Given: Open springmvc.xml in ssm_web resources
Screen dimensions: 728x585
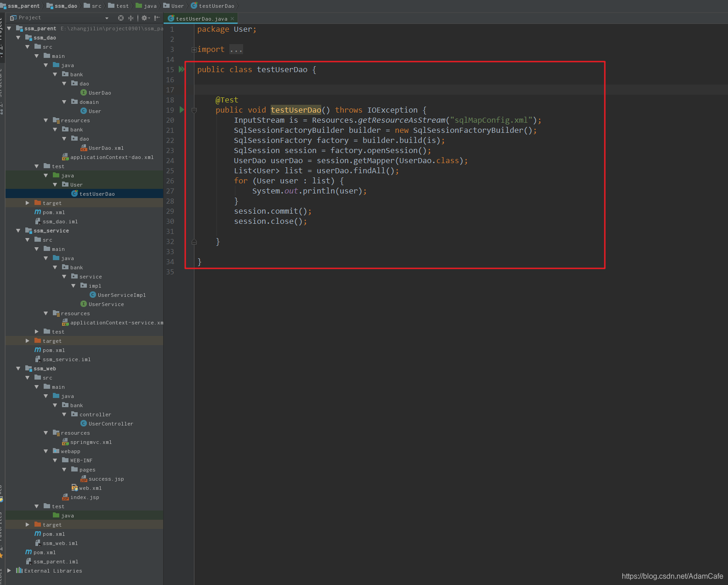Looking at the screenshot, I should (87, 442).
